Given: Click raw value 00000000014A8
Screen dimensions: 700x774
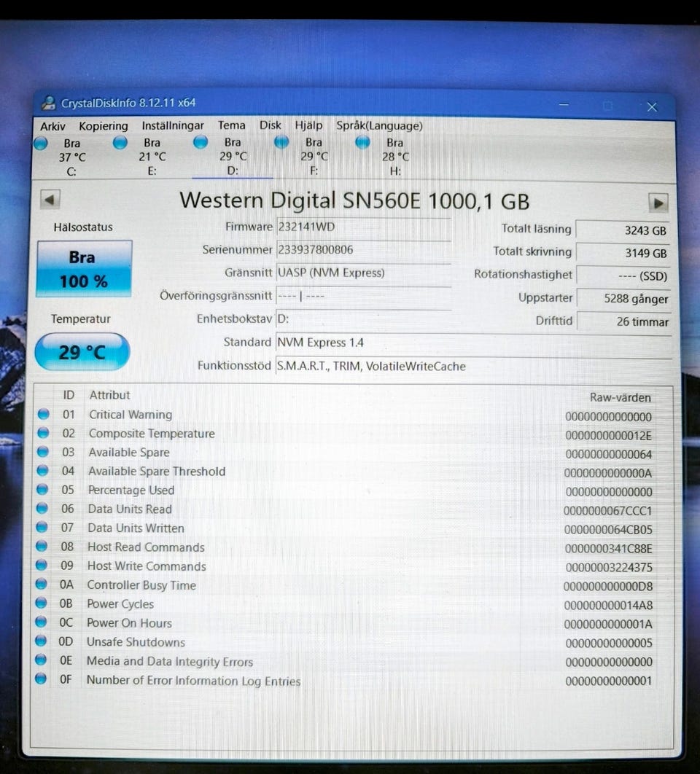Looking at the screenshot, I should coord(608,605).
